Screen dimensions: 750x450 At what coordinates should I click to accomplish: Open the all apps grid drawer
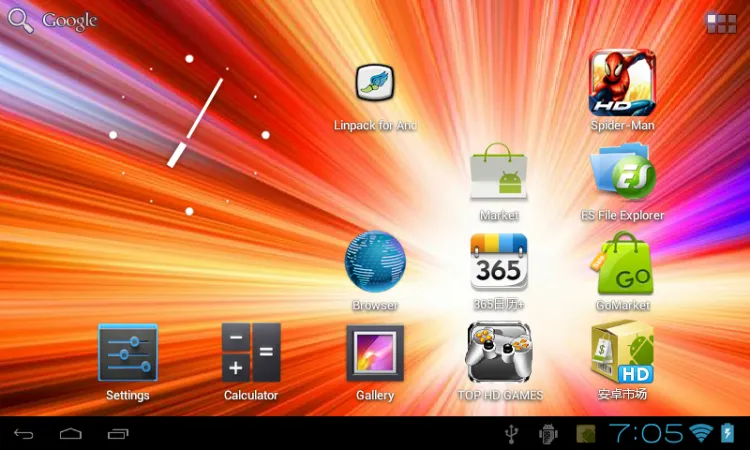[720, 23]
